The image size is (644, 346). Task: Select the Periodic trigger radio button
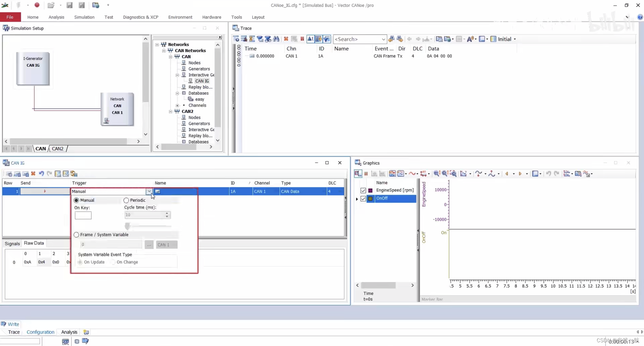[x=126, y=200]
